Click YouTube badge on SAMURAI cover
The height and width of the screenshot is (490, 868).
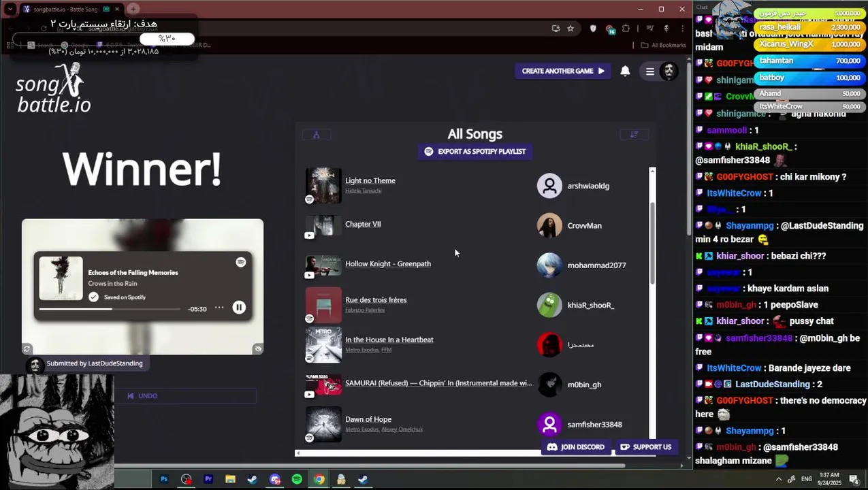click(309, 394)
